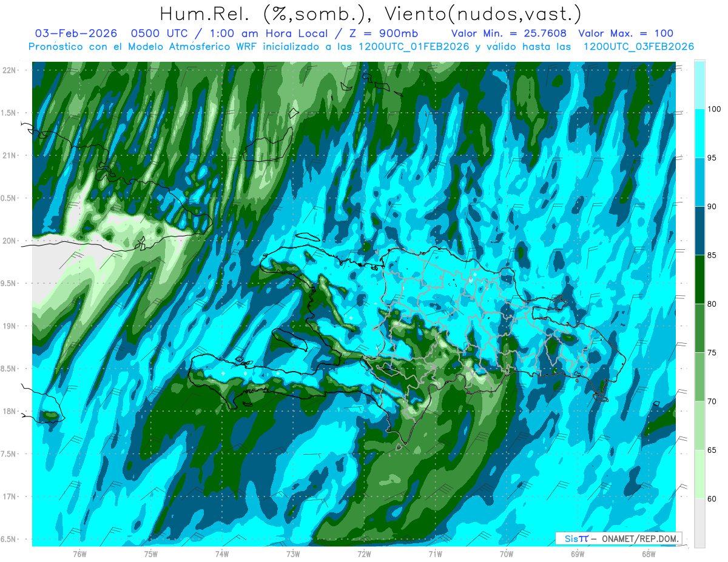Click the '20N' latitude label
This screenshot has width=728, height=562.
[x=10, y=241]
